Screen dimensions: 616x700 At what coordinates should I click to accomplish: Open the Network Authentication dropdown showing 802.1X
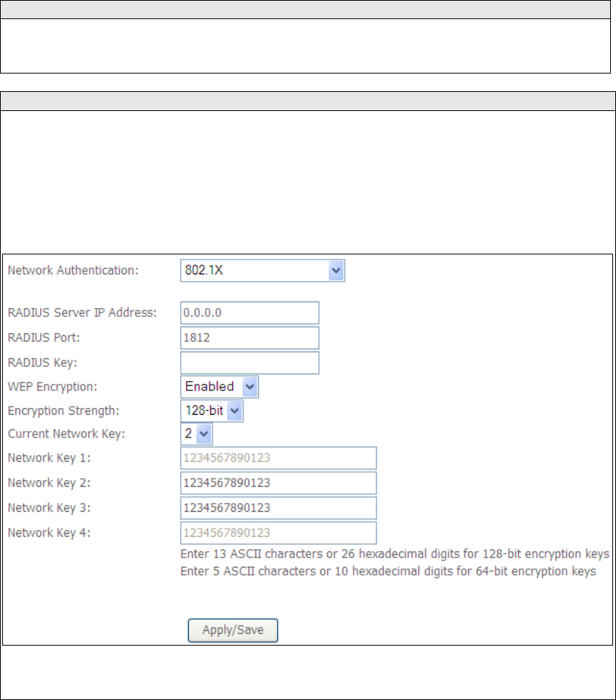pyautogui.click(x=262, y=271)
